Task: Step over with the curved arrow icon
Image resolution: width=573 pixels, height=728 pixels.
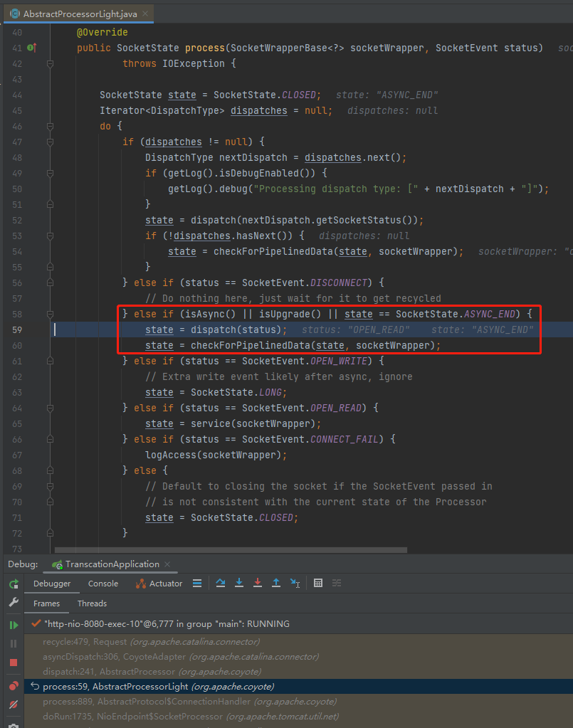Action: click(x=221, y=583)
